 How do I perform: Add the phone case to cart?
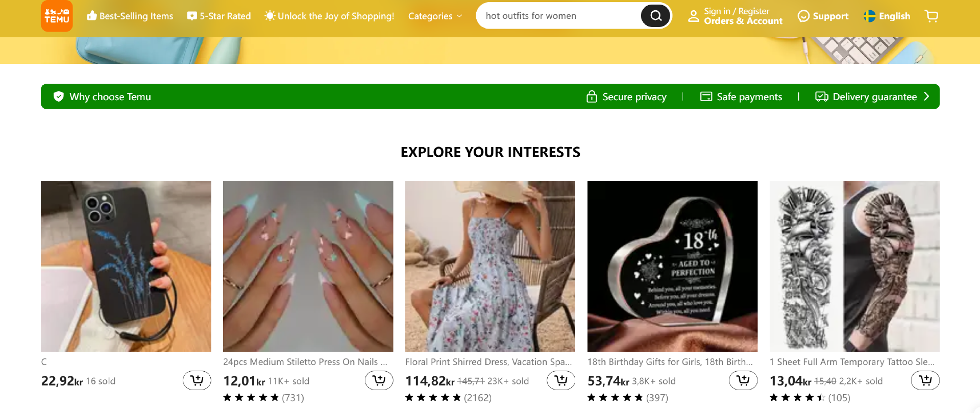[x=197, y=380]
